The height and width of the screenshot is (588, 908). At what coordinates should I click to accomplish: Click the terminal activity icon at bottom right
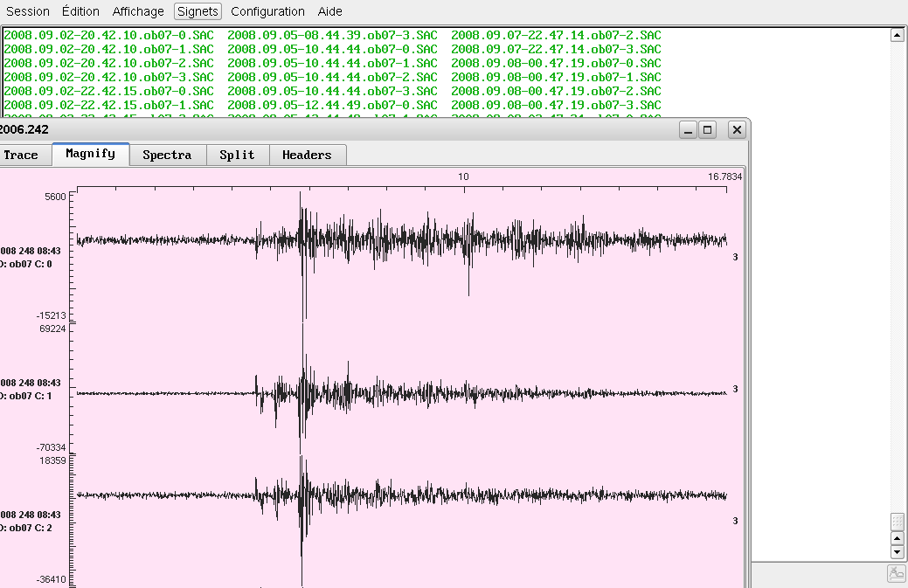coord(896,574)
